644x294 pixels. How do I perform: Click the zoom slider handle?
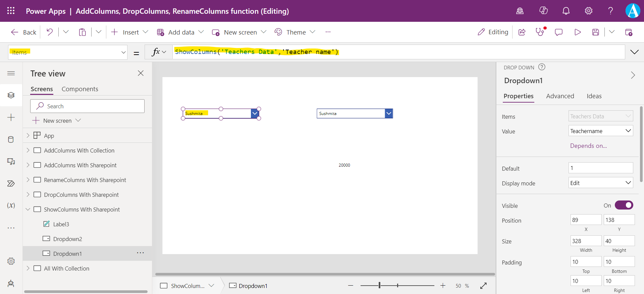coord(379,285)
